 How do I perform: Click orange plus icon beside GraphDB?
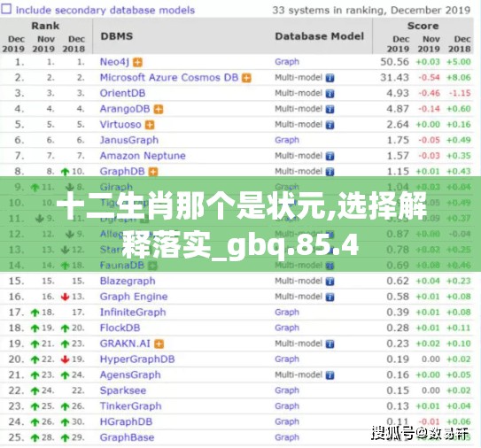(x=153, y=172)
